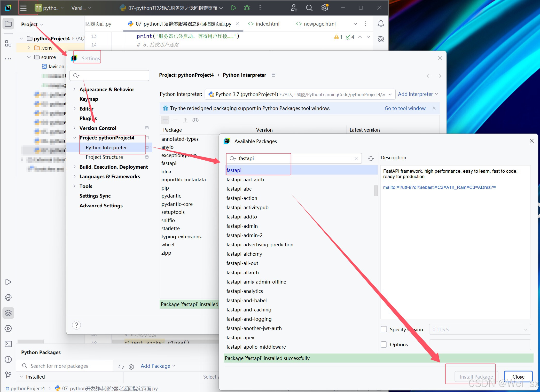540x392 pixels.
Task: Expand Build, Execution, Deployment settings
Action: click(74, 167)
